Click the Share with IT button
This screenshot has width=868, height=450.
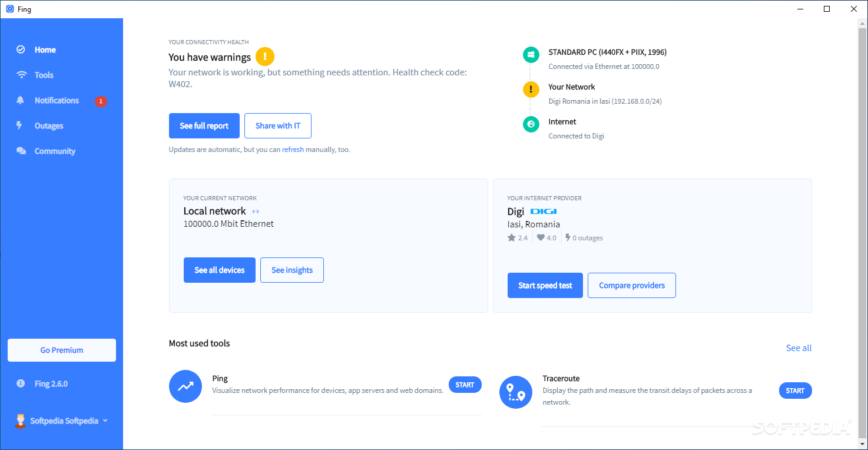pyautogui.click(x=278, y=125)
